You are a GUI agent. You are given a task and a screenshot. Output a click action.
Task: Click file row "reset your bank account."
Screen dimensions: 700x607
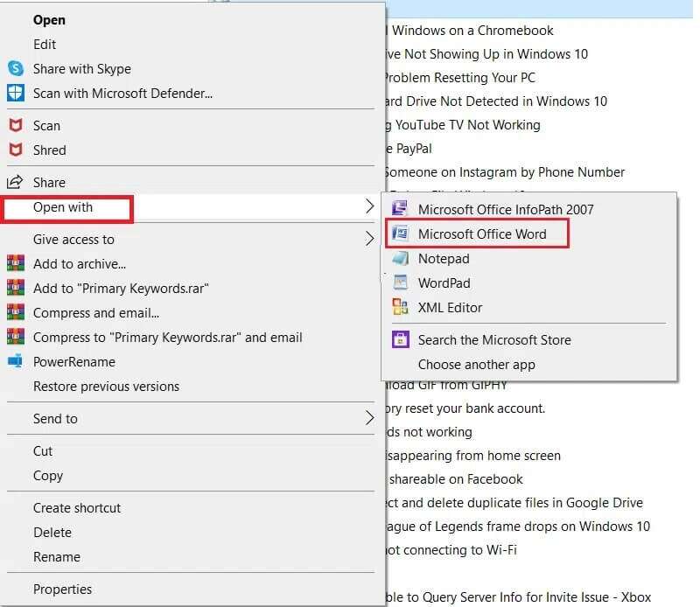tap(465, 408)
